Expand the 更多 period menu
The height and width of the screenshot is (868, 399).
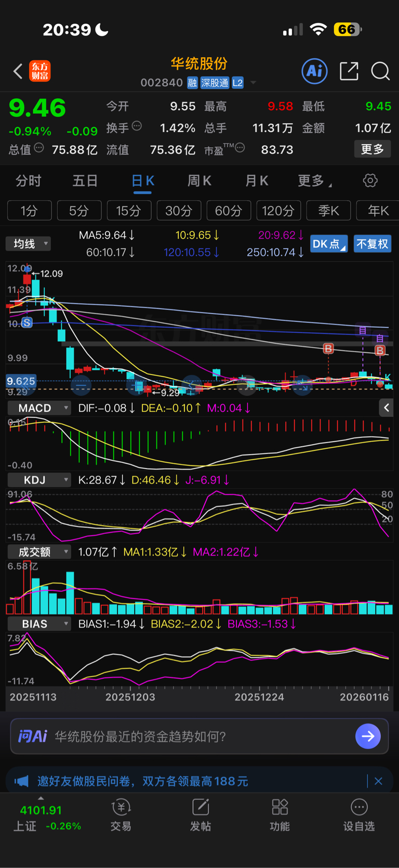(x=315, y=181)
